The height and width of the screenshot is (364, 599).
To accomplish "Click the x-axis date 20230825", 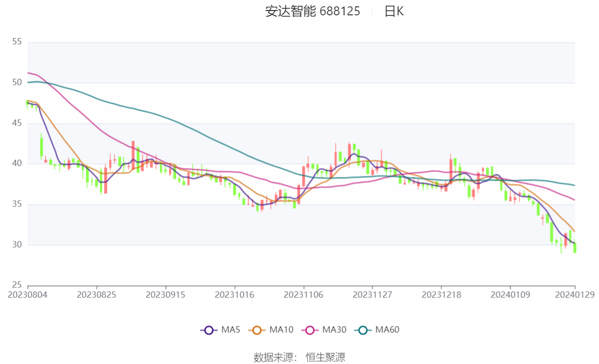I will [x=97, y=295].
